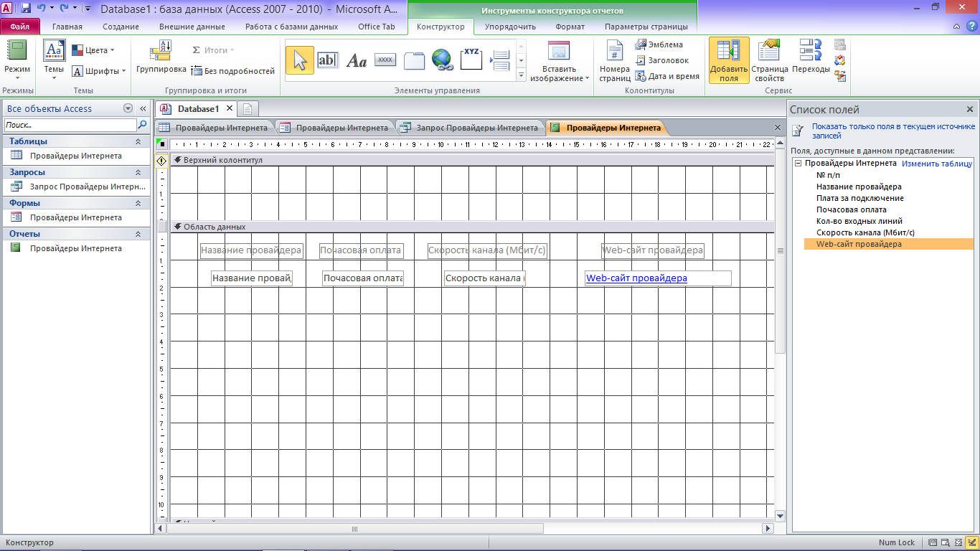980x551 pixels.
Task: Select Плата за подключение field
Action: coord(859,198)
